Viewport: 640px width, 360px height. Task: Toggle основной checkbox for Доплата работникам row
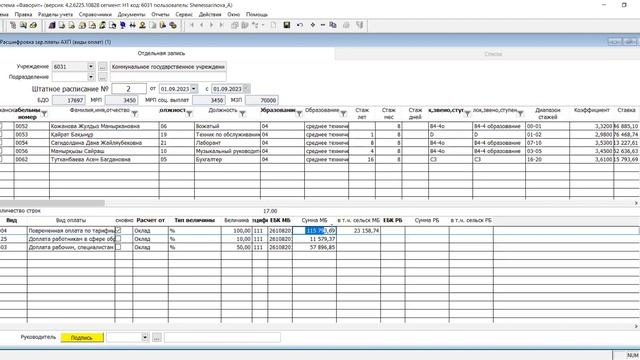[118, 239]
